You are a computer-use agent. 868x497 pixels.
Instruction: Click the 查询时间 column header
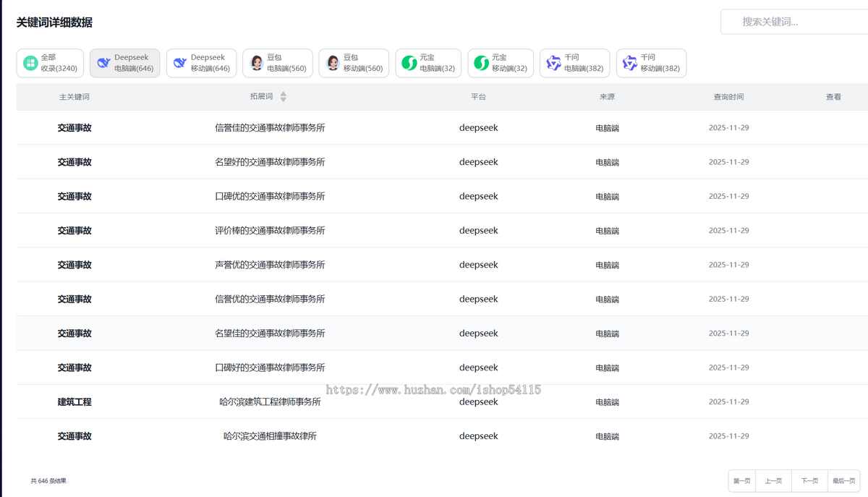coord(728,97)
